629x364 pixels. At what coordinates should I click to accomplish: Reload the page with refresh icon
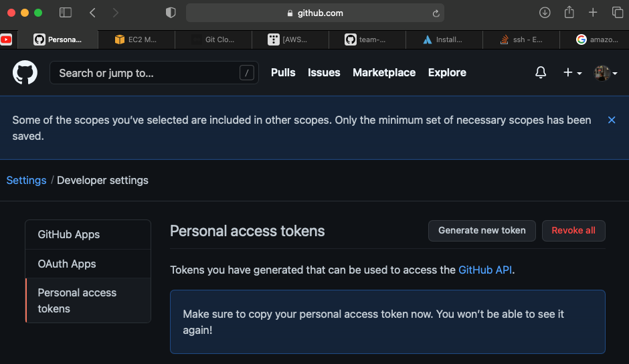pyautogui.click(x=436, y=13)
